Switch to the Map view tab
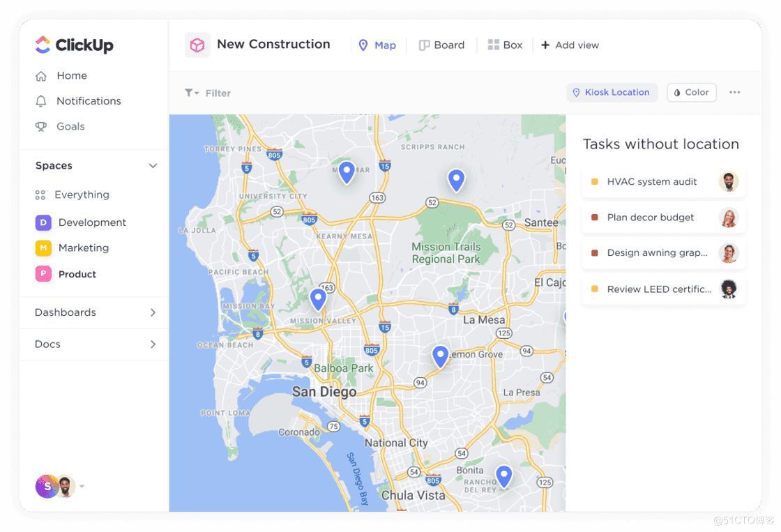Screen dimensions: 781x532 point(377,45)
